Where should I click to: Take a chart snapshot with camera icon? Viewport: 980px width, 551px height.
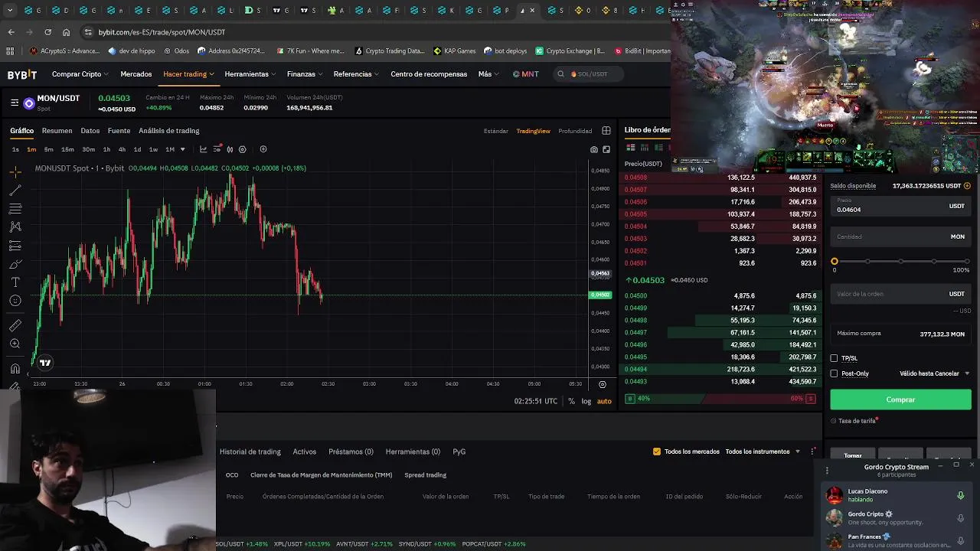coord(594,149)
